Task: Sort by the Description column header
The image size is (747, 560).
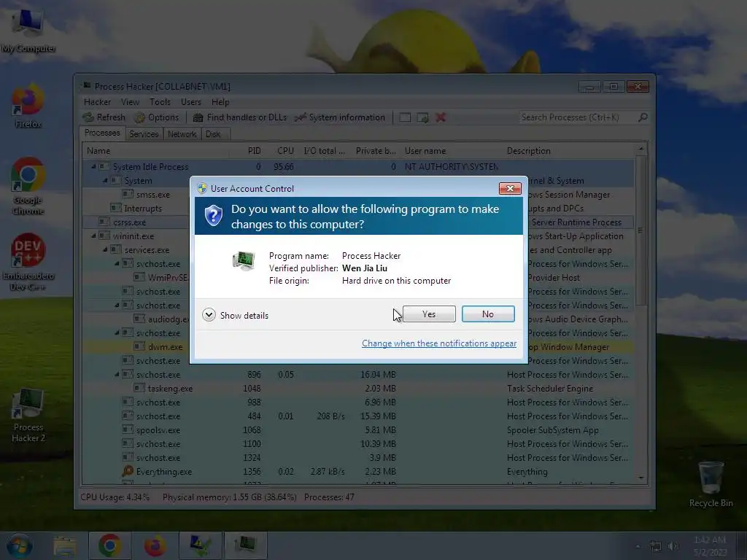Action: coord(569,151)
